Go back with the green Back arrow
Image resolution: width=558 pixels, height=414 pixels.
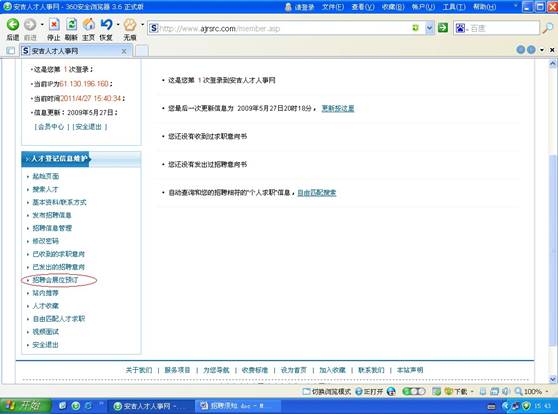pos(13,25)
